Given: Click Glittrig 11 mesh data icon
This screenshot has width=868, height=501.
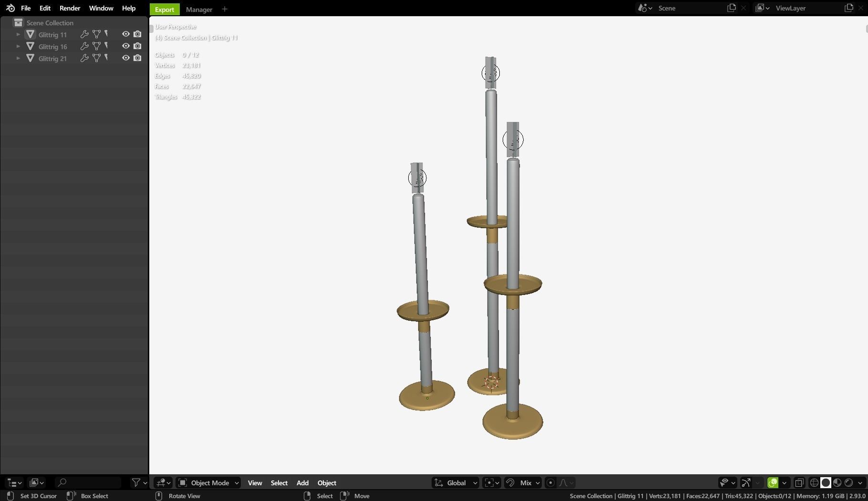Looking at the screenshot, I should tap(97, 34).
